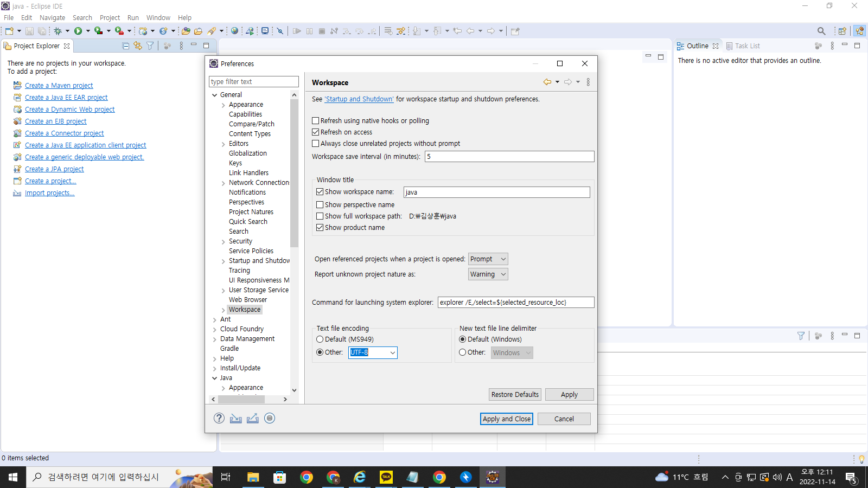868x488 pixels.
Task: Enable Show perspective name
Action: pyautogui.click(x=320, y=205)
